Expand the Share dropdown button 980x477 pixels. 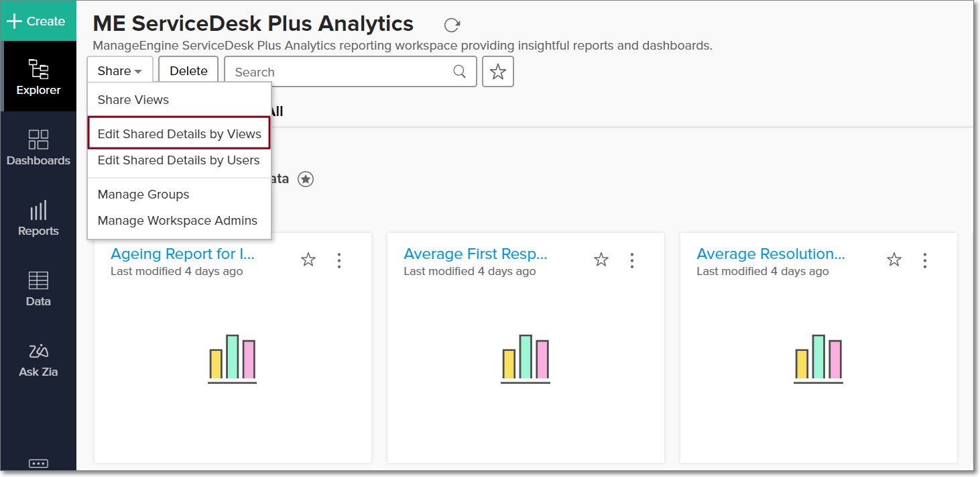(x=119, y=71)
